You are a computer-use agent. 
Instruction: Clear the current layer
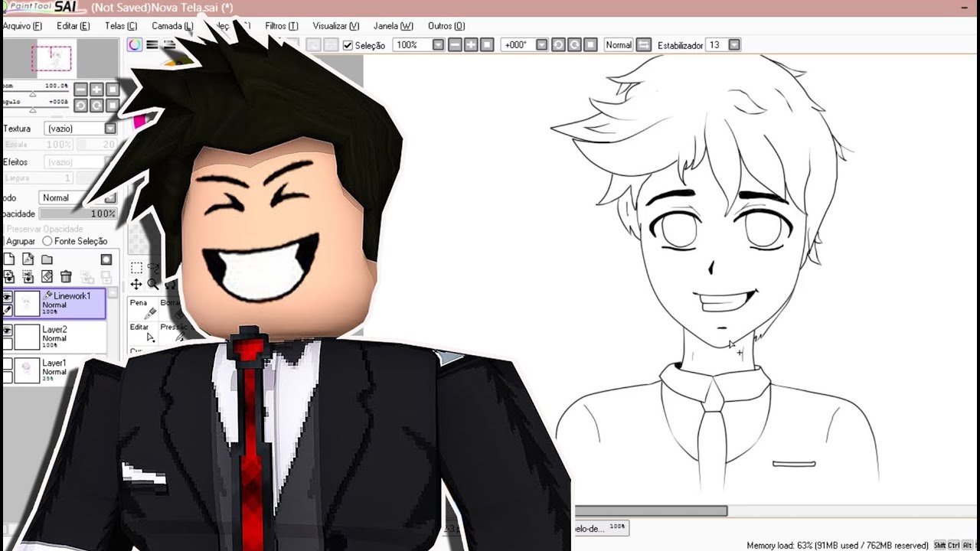47,276
